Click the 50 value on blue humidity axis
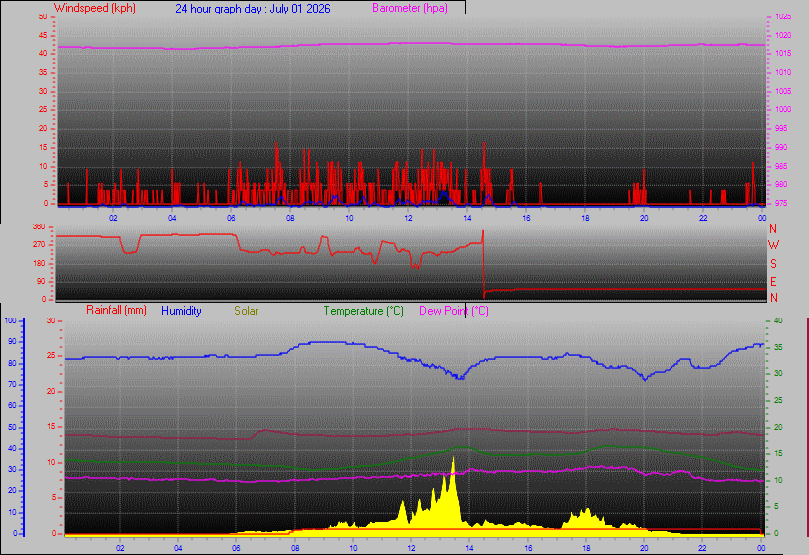This screenshot has width=809, height=555. (x=12, y=427)
